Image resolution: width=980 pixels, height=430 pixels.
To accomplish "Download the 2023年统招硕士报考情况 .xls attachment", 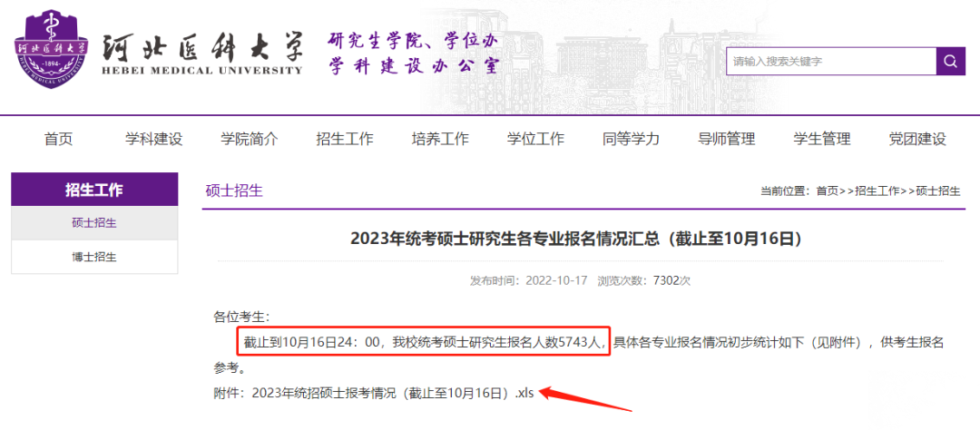I will [x=393, y=393].
